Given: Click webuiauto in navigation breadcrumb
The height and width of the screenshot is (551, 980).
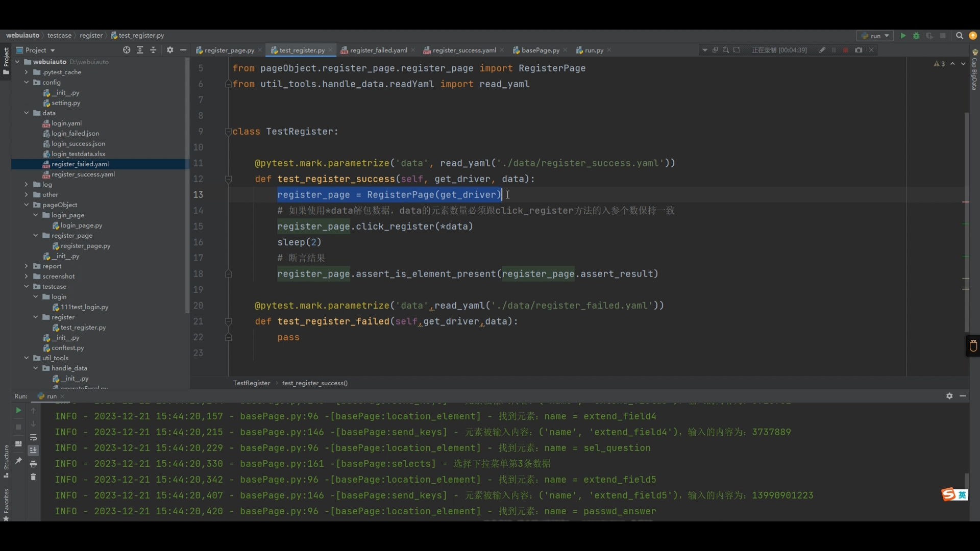Looking at the screenshot, I should pyautogui.click(x=22, y=36).
